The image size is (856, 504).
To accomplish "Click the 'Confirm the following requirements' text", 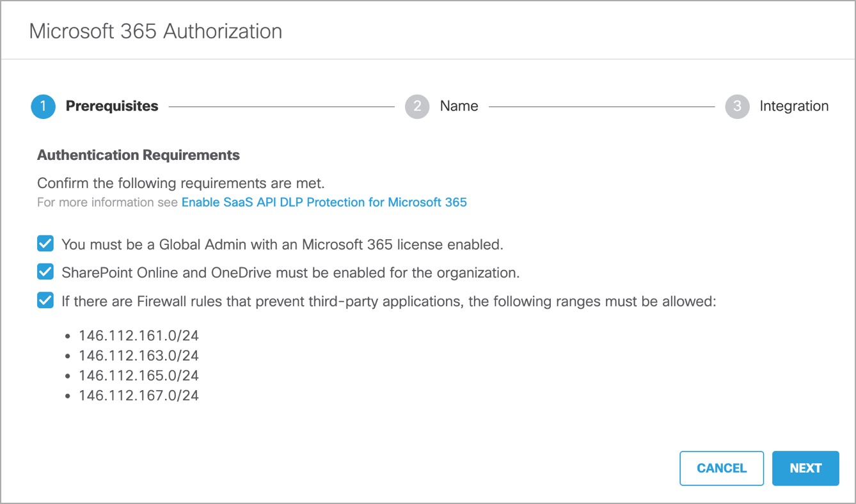I will pos(181,183).
